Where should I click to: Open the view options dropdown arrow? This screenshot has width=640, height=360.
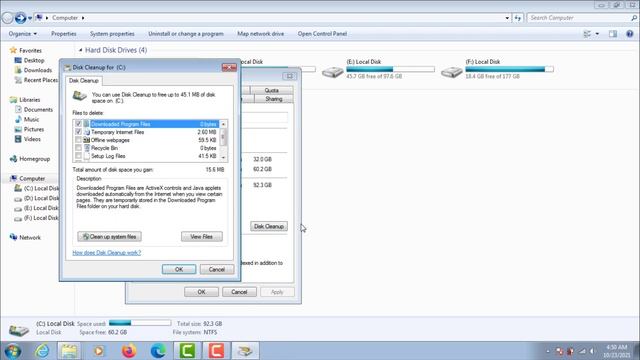click(597, 34)
